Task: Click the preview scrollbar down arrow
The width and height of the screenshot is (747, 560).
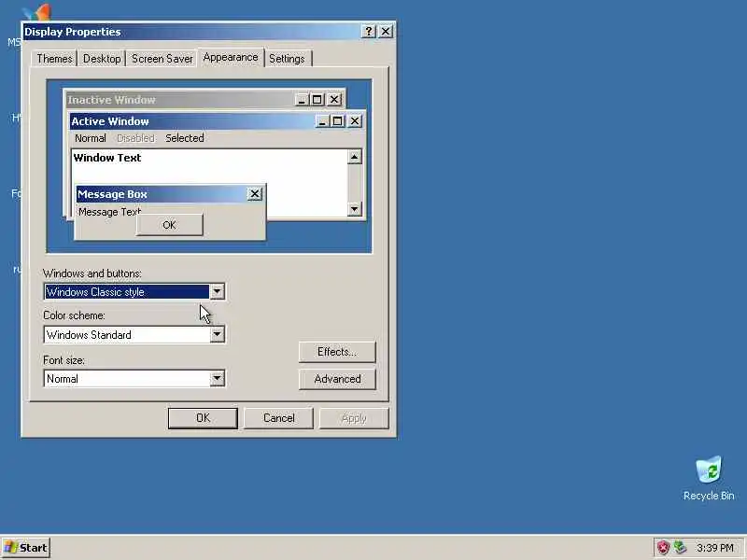Action: click(355, 208)
